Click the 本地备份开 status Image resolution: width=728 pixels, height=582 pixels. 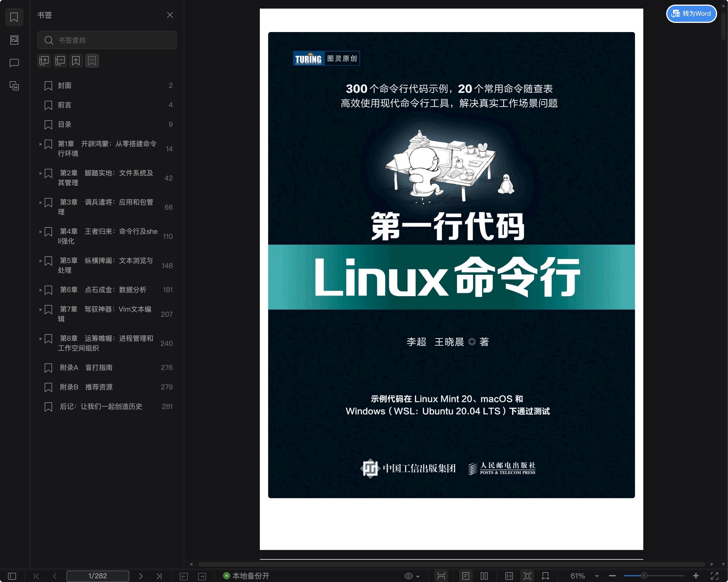point(246,576)
